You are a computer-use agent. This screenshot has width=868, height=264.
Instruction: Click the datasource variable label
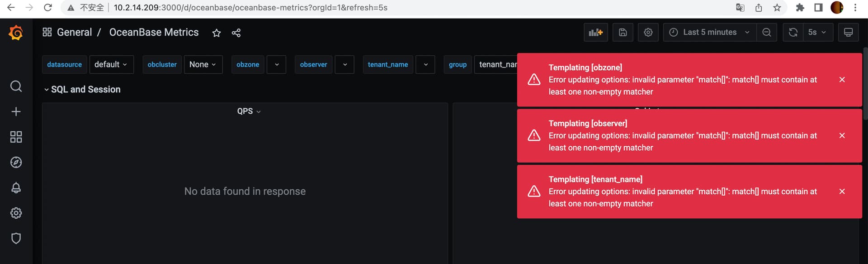(x=65, y=64)
